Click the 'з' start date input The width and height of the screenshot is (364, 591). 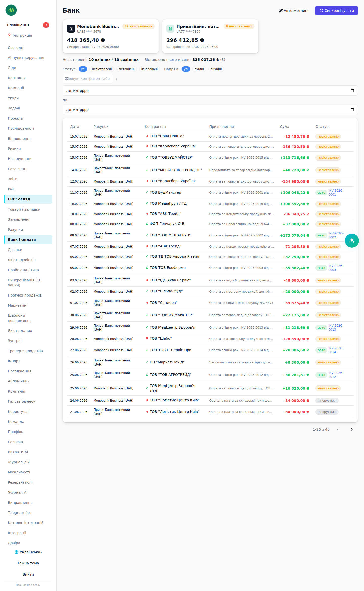(210, 90)
